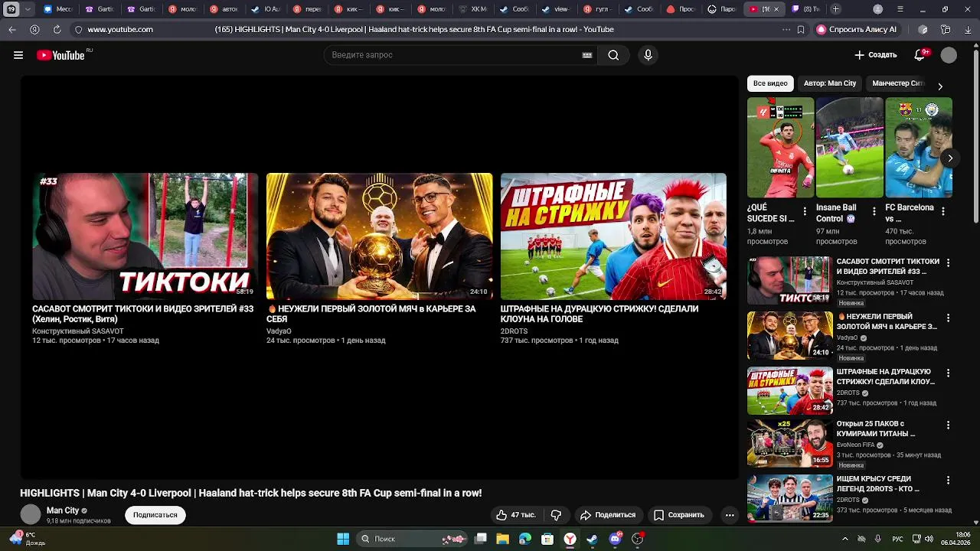Open more actions under the video
The width and height of the screenshot is (980, 551).
coord(730,515)
